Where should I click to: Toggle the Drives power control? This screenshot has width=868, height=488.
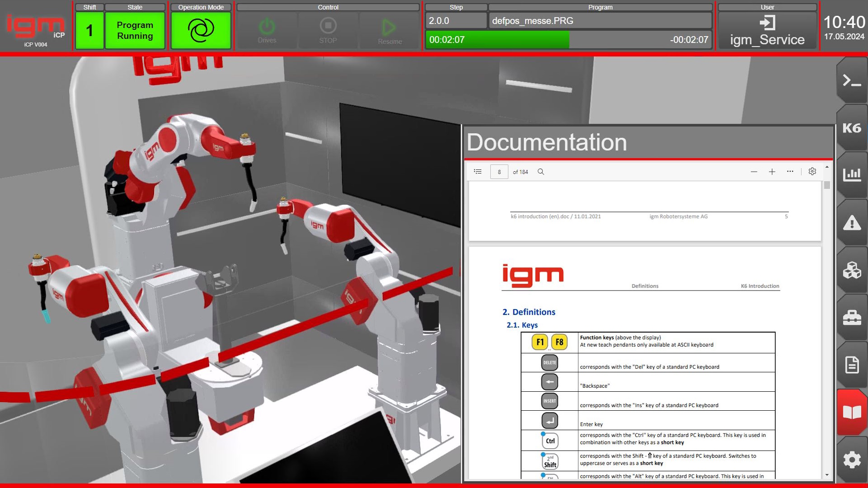[267, 30]
